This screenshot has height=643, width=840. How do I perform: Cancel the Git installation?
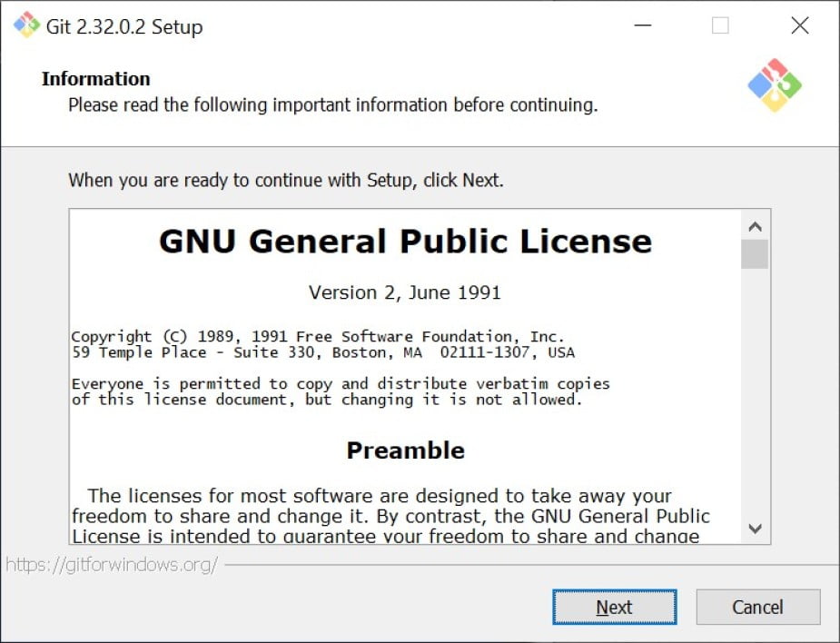tap(758, 607)
